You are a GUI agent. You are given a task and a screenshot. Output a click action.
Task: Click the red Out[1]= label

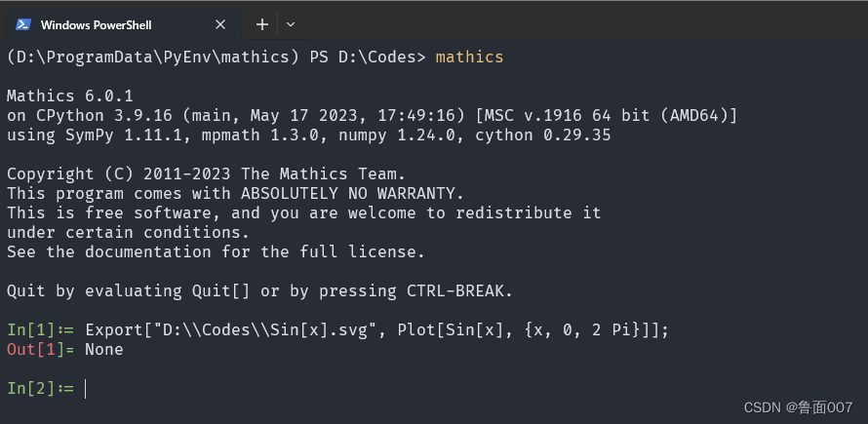pyautogui.click(x=40, y=350)
